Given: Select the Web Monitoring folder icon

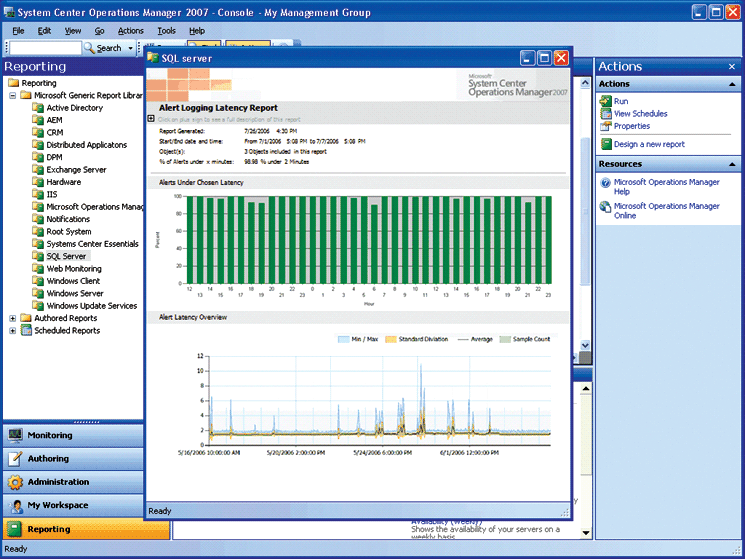Looking at the screenshot, I should (38, 268).
